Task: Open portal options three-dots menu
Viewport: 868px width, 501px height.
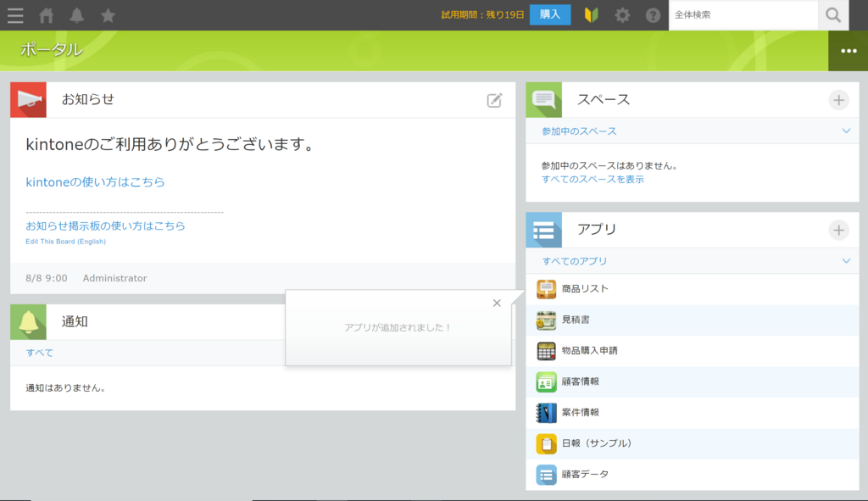Action: click(848, 51)
